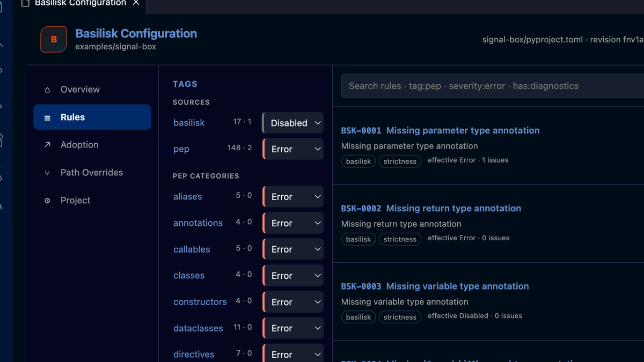Open rule BSK-0002 Missing return type annotation
The width and height of the screenshot is (644, 362).
[431, 208]
